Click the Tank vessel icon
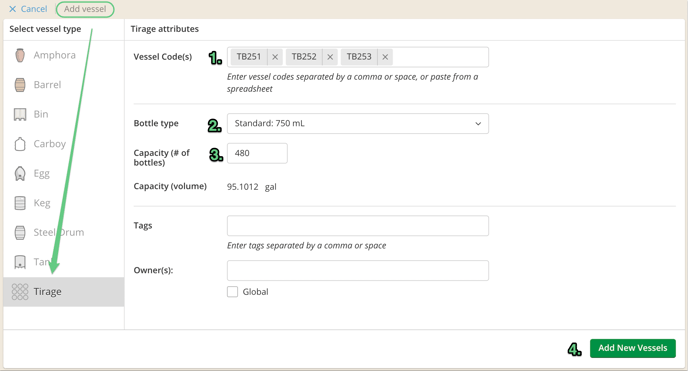Screen dimensions: 688x371 20,262
